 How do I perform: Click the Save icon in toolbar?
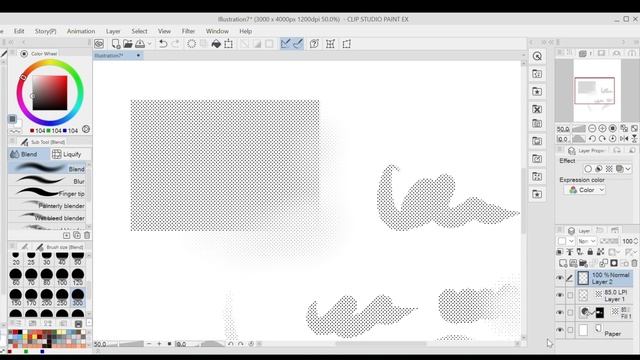140,44
